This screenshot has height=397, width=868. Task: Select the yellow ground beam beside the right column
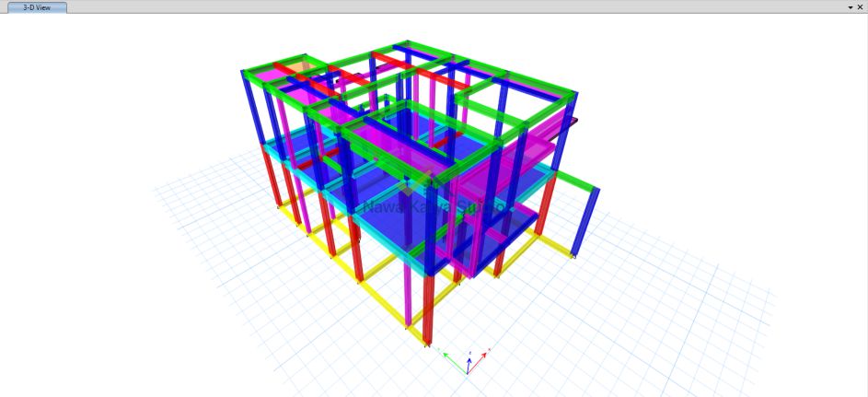click(551, 245)
